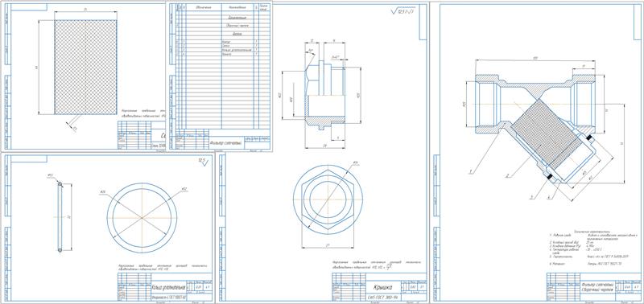Select the sealing ring thin side view

60,217
